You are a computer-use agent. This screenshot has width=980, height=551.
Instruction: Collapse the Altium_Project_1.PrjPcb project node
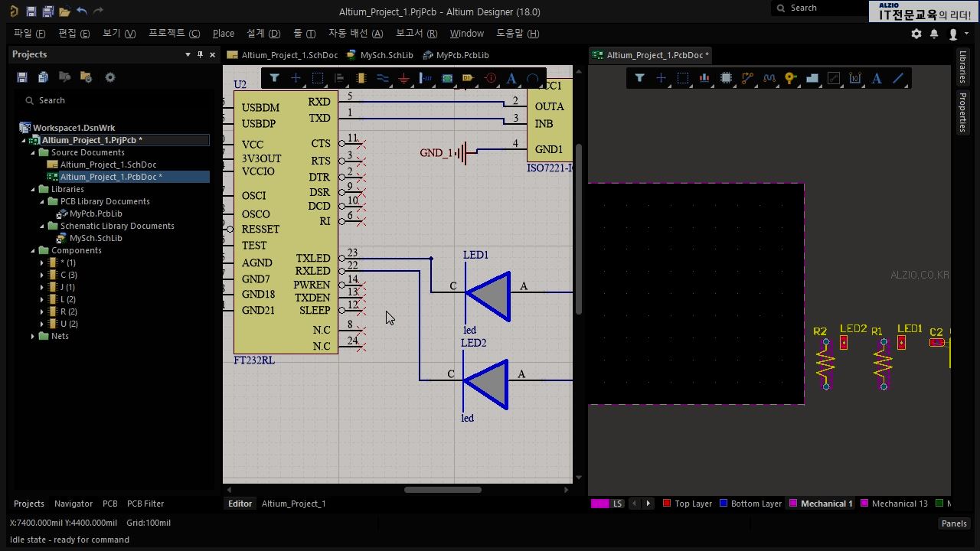(x=24, y=140)
